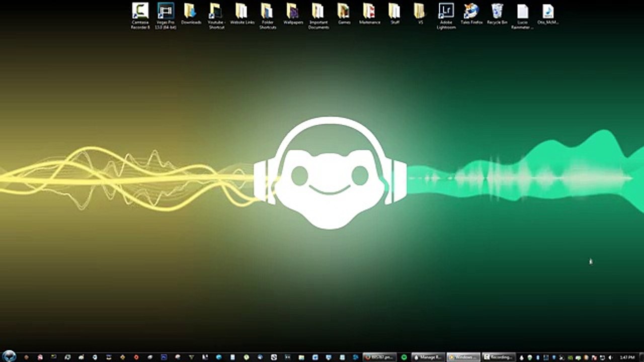Click the Spotify icon in taskbar
This screenshot has width=644, height=362.
click(404, 357)
